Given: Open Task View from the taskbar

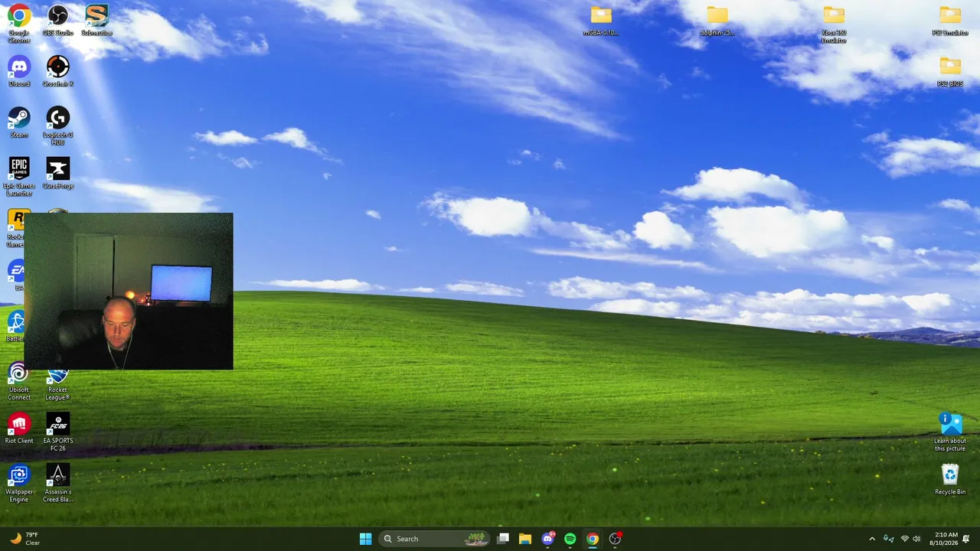Looking at the screenshot, I should (503, 539).
